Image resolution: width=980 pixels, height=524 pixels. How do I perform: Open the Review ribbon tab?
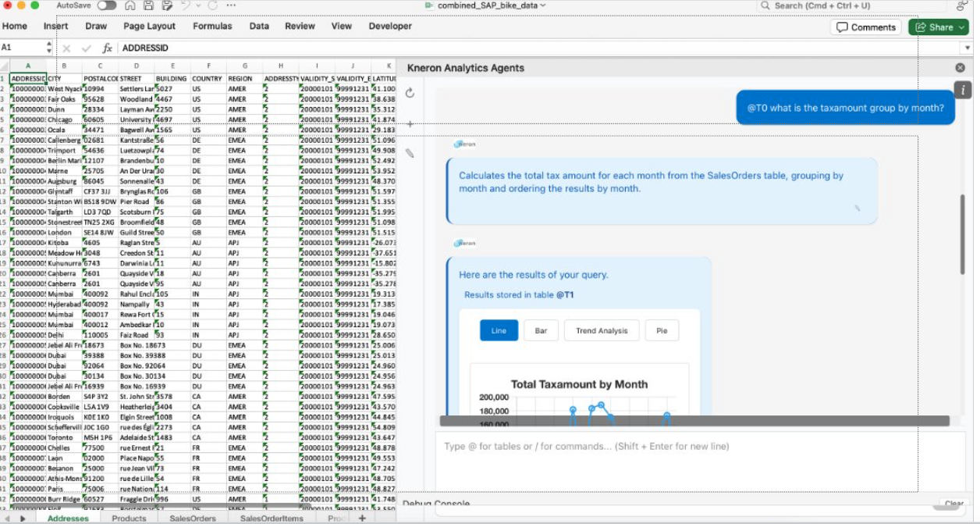(300, 26)
